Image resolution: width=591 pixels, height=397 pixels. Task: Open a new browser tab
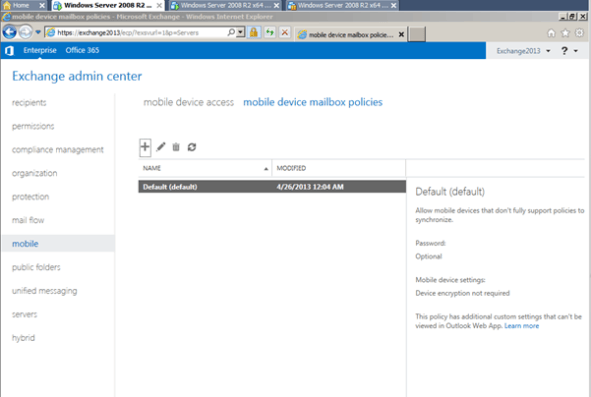417,34
